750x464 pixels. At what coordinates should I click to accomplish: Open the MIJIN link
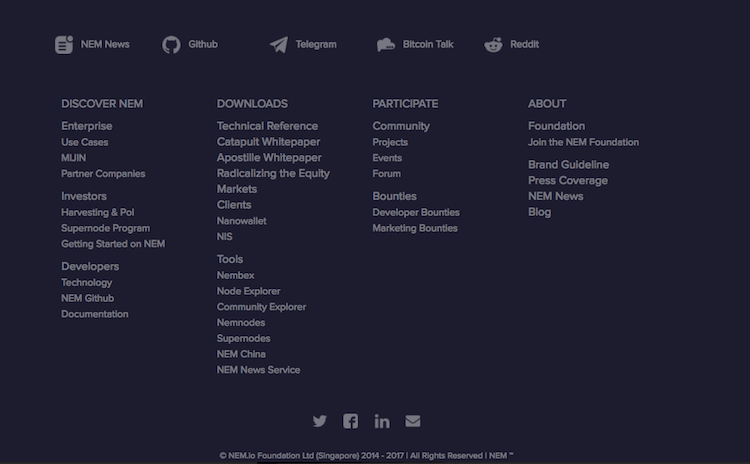[x=74, y=158]
